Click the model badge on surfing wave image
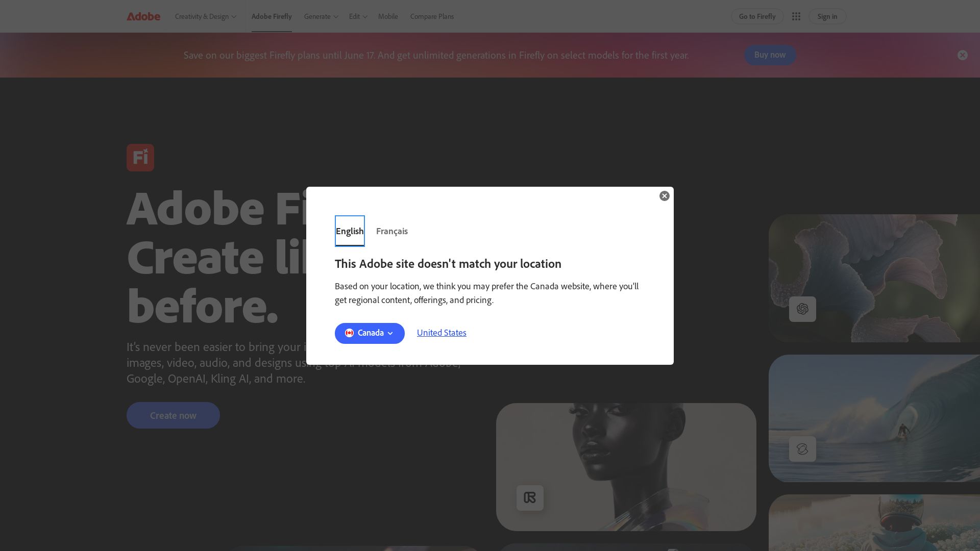Viewport: 980px width, 551px height. point(802,449)
